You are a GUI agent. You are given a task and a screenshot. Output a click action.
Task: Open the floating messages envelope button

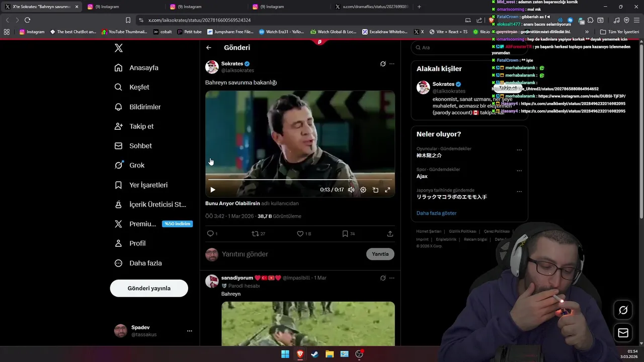coord(623,333)
